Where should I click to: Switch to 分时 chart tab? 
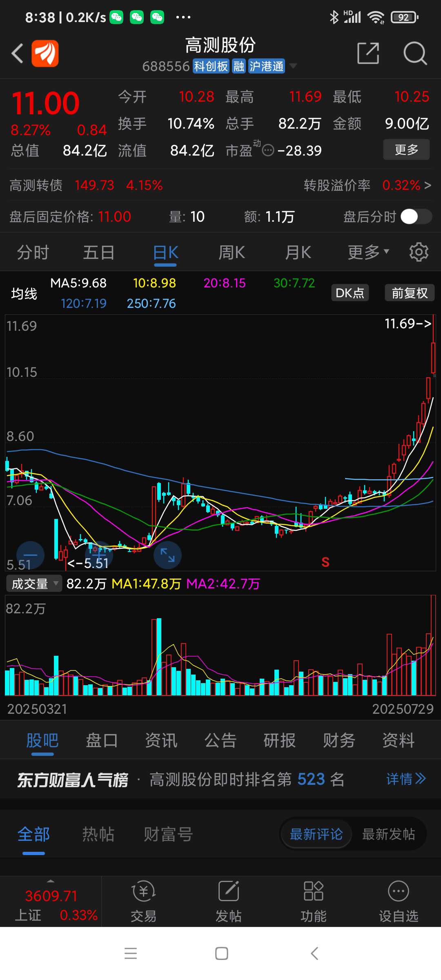[33, 252]
